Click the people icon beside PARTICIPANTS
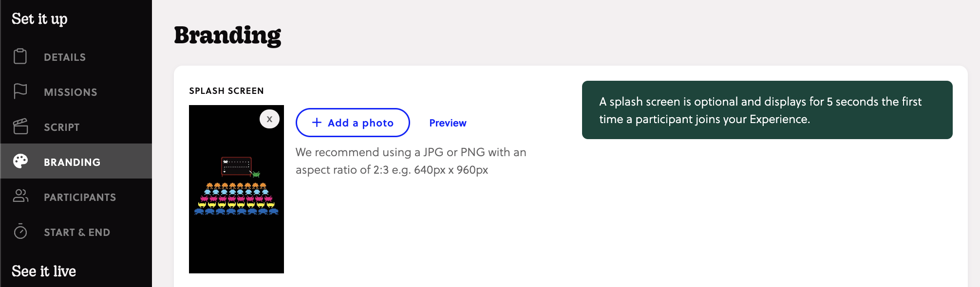The height and width of the screenshot is (287, 980). coord(19,197)
